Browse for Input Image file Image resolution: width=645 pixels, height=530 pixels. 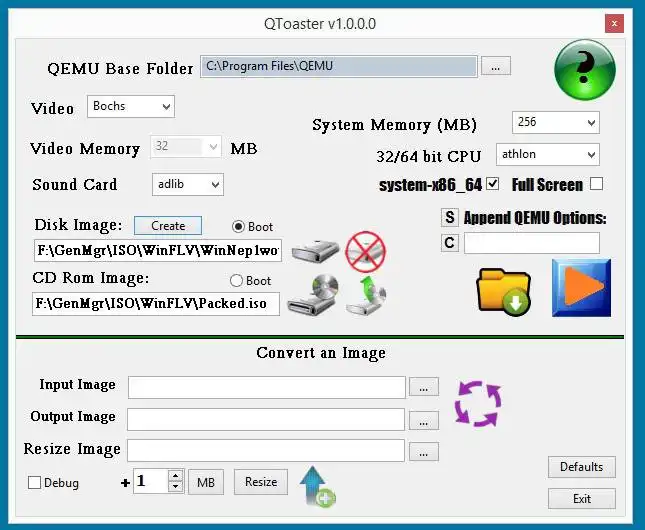coord(424,387)
